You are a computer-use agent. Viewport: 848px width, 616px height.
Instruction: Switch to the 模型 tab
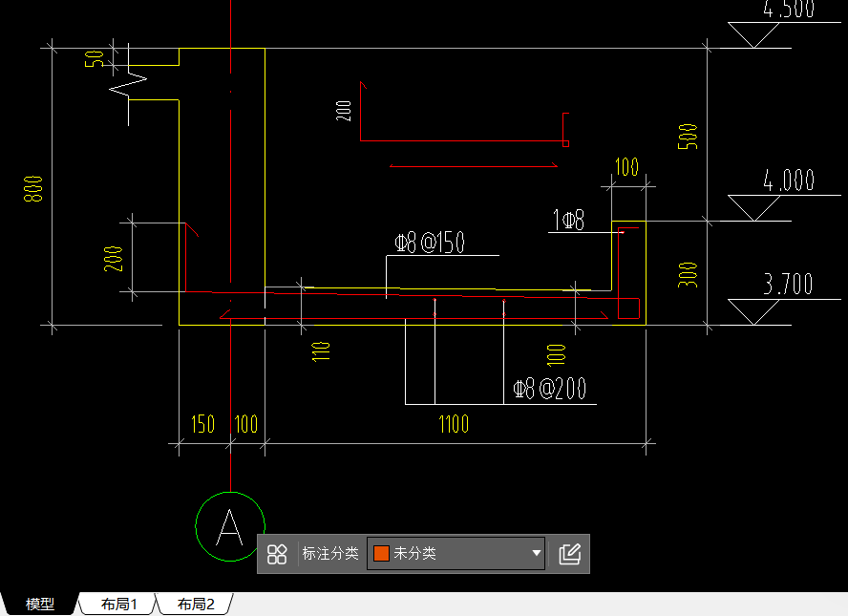(x=40, y=605)
